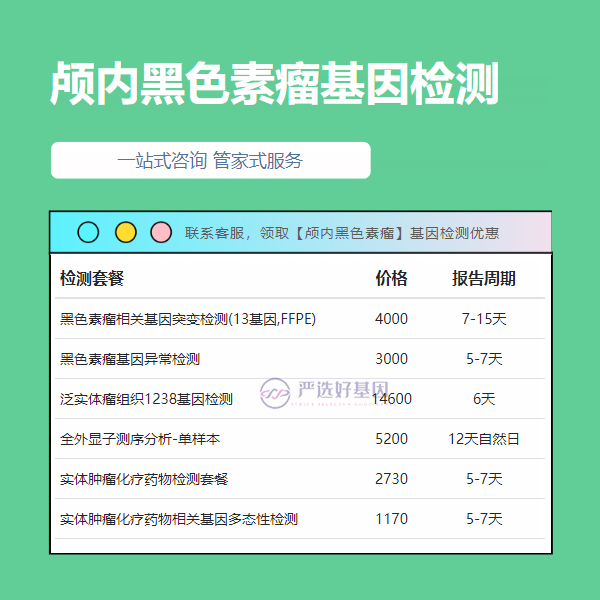The width and height of the screenshot is (600, 600).
Task: Click the pink circle in banner header
Action: tap(161, 232)
